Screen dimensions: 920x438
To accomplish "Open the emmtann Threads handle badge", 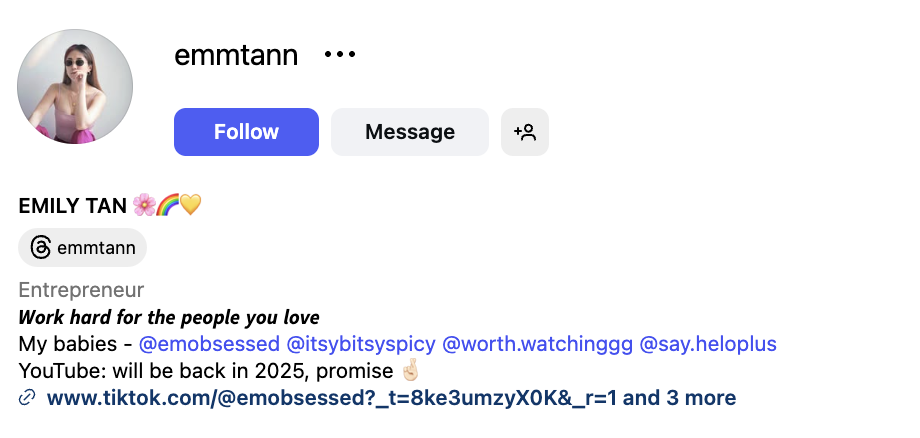I will (x=83, y=248).
